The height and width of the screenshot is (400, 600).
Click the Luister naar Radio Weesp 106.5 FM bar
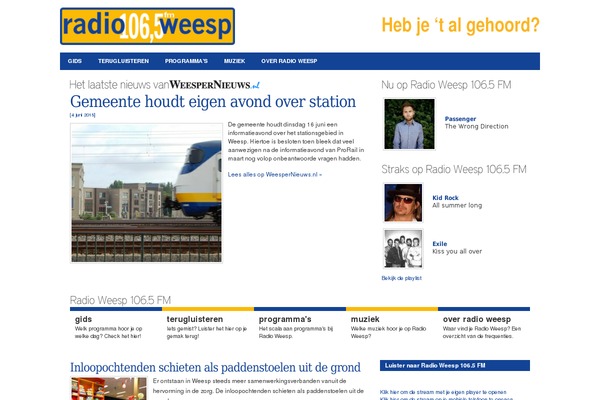pos(455,366)
